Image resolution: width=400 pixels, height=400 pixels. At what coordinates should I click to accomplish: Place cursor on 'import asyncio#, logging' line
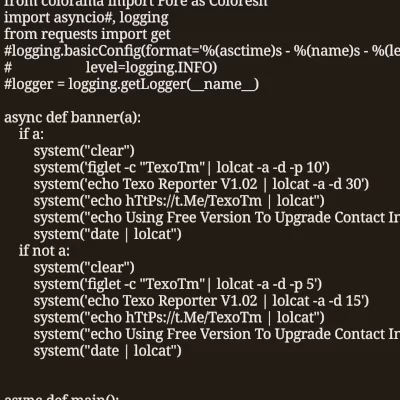click(86, 18)
